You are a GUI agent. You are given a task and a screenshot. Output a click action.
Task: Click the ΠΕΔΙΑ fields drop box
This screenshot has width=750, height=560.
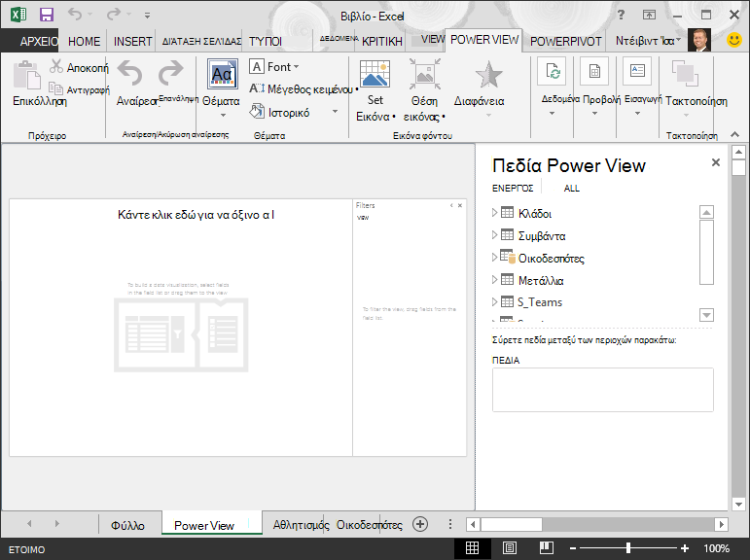(603, 390)
